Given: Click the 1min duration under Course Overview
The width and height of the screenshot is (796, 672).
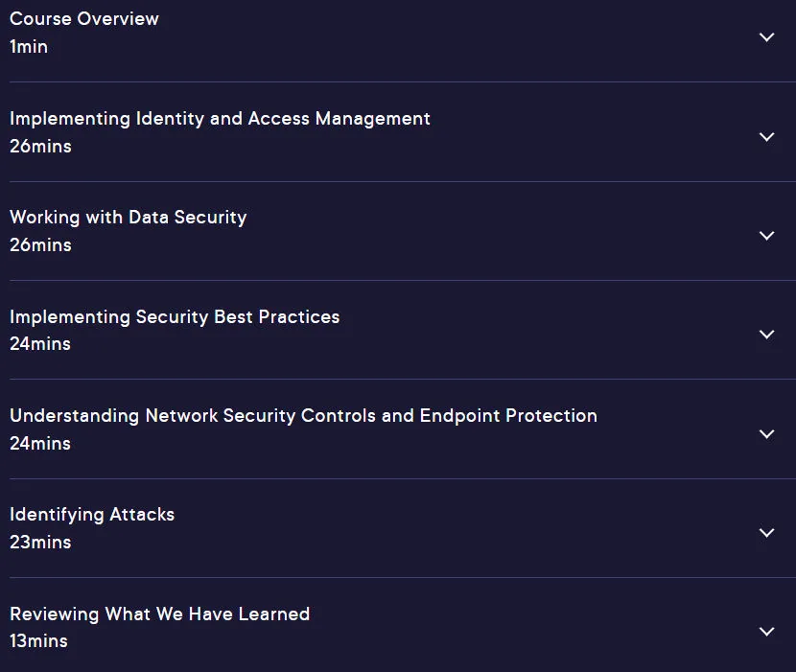Looking at the screenshot, I should coord(29,47).
